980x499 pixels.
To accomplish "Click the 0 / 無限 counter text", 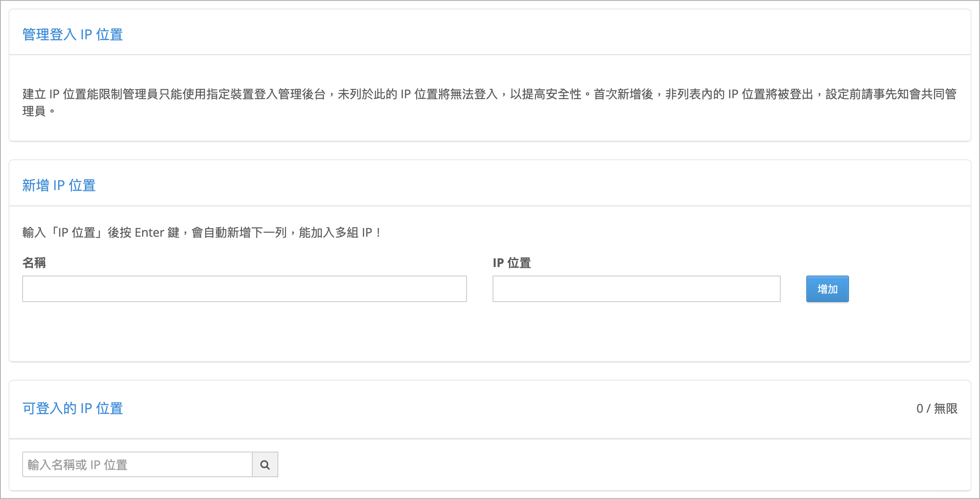I will tap(937, 408).
